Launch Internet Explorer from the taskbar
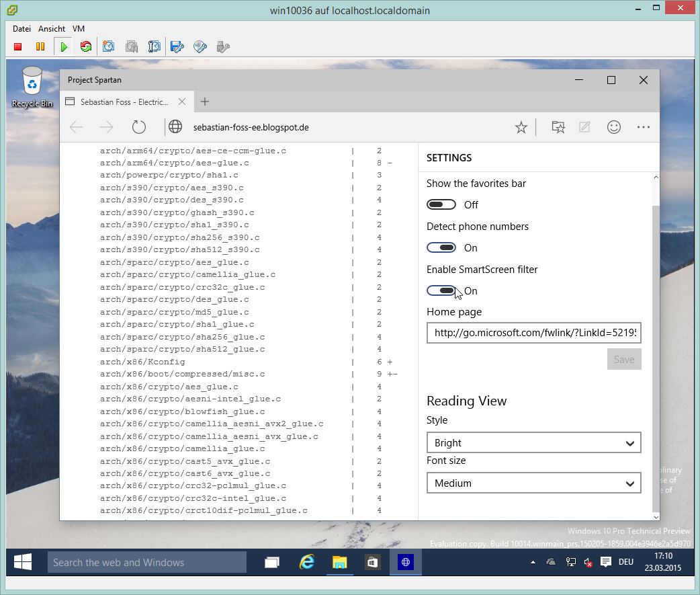The image size is (700, 595). [307, 562]
